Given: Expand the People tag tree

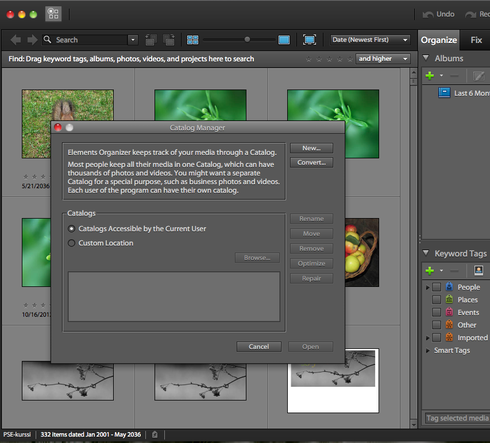Looking at the screenshot, I should (428, 287).
